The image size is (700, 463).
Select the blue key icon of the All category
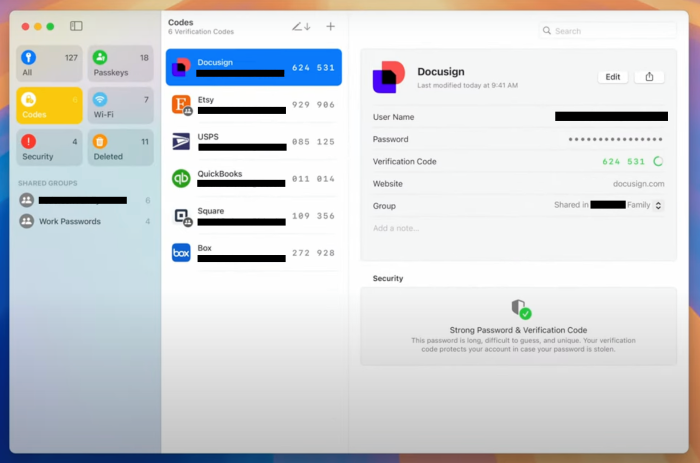point(29,57)
